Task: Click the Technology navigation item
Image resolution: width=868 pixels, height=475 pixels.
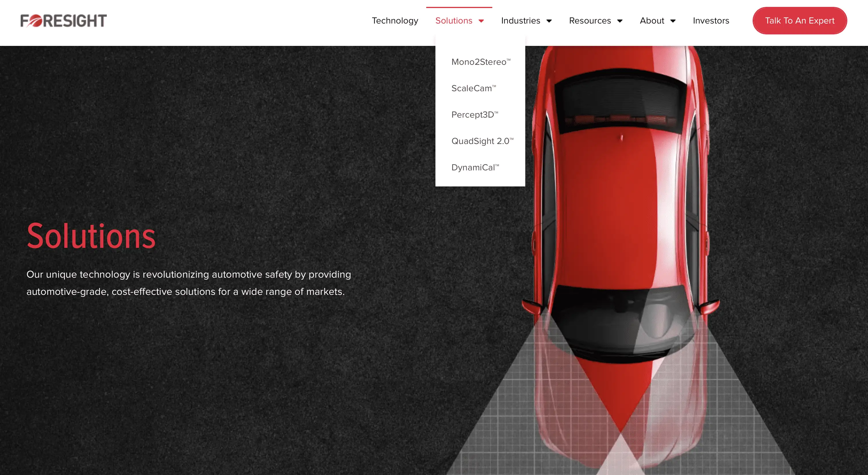Action: [395, 20]
